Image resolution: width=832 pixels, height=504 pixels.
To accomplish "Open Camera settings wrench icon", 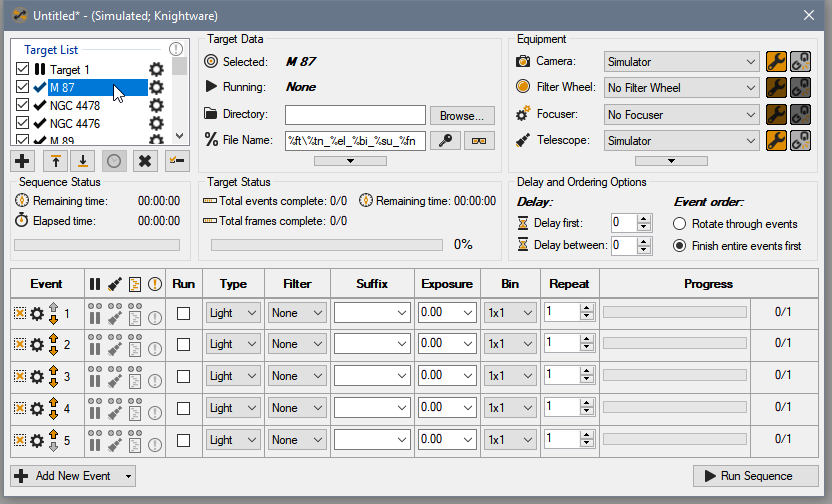I will click(776, 62).
